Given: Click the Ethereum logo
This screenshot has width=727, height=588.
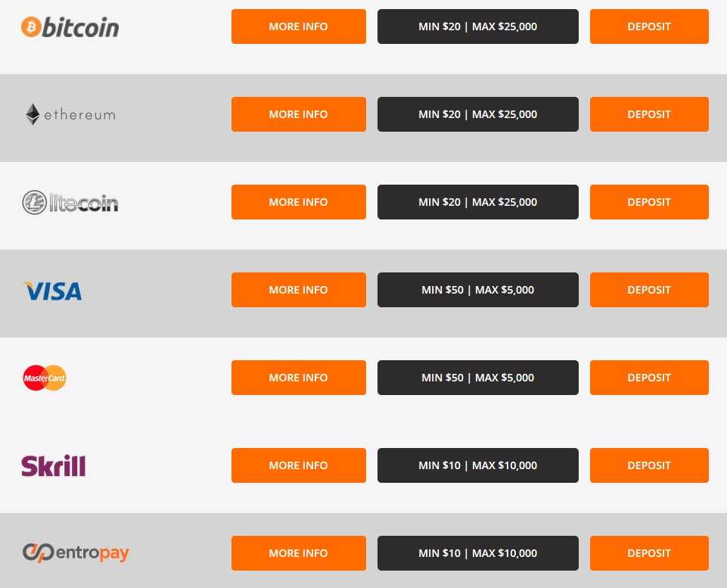Looking at the screenshot, I should (x=70, y=114).
